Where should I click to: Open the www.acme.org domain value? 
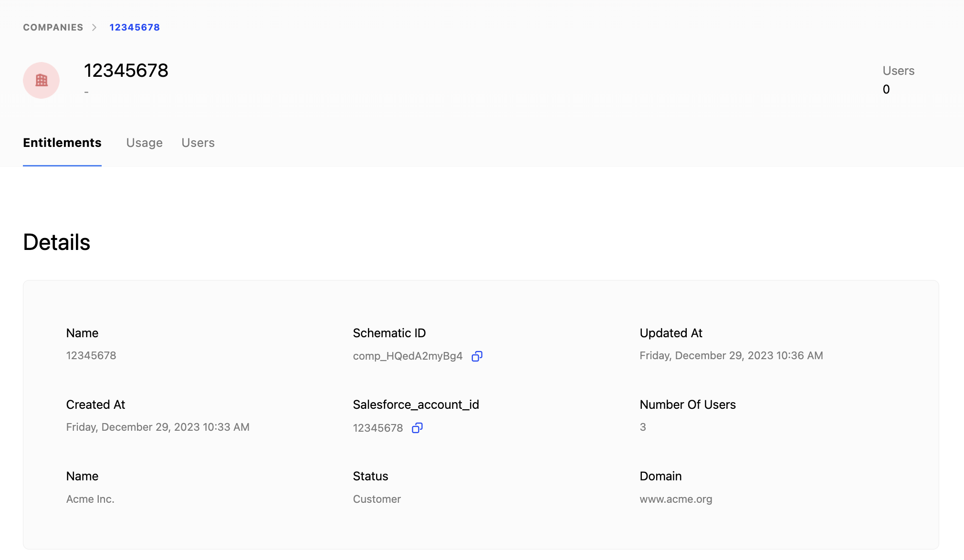(676, 499)
